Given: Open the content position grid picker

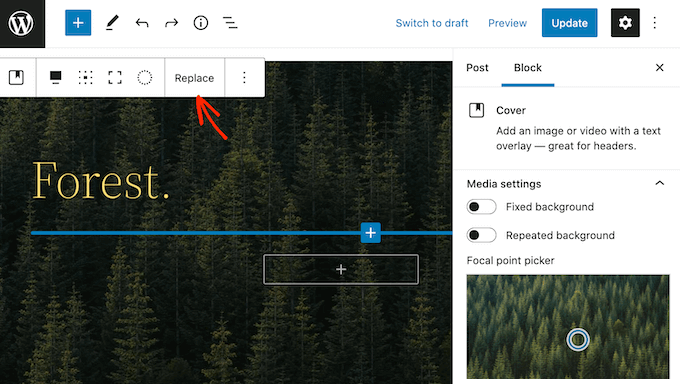Looking at the screenshot, I should 85,78.
